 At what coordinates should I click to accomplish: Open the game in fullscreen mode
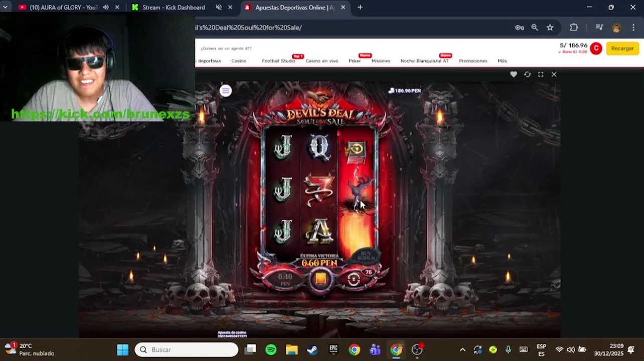(x=541, y=74)
